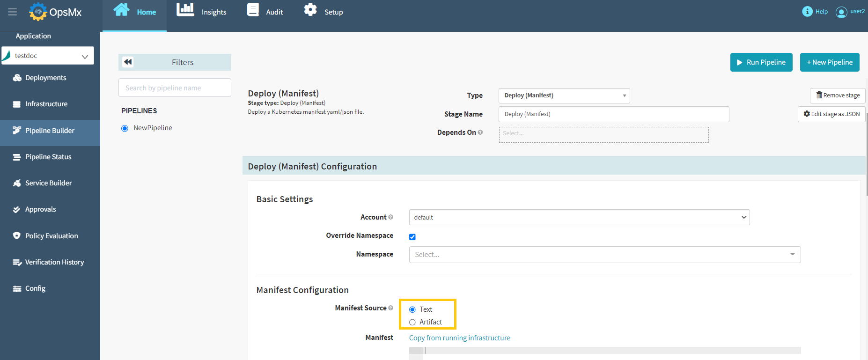The height and width of the screenshot is (360, 868).
Task: Click Copy from running infrastructure link
Action: point(460,338)
